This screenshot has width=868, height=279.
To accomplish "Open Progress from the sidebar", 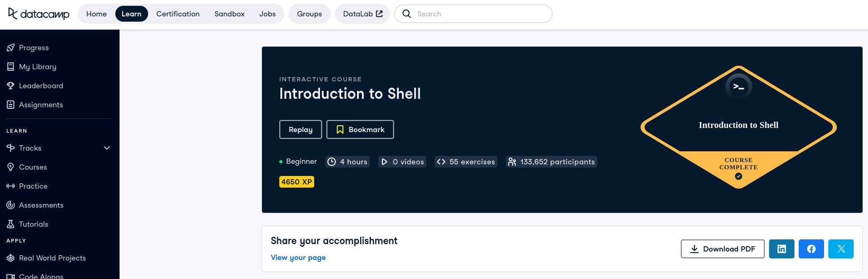I will pos(34,48).
